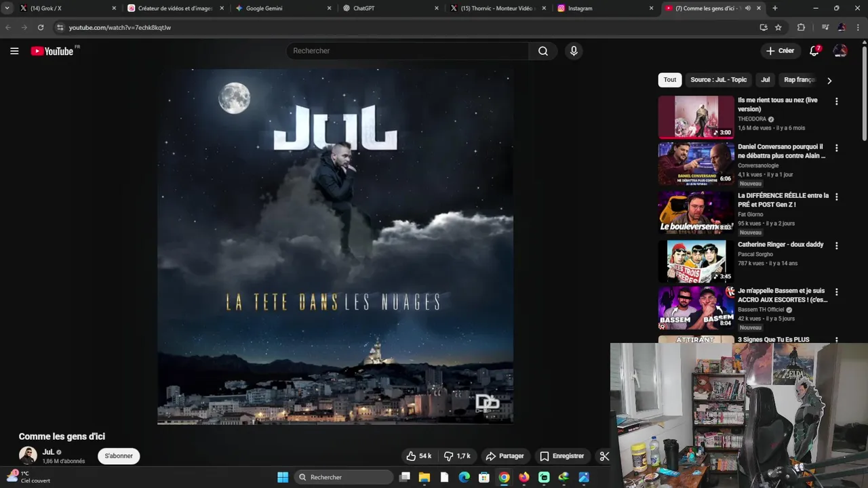The width and height of the screenshot is (868, 488).
Task: Switch to Thorrvic - Monteur Vidéo tab
Action: pyautogui.click(x=498, y=8)
